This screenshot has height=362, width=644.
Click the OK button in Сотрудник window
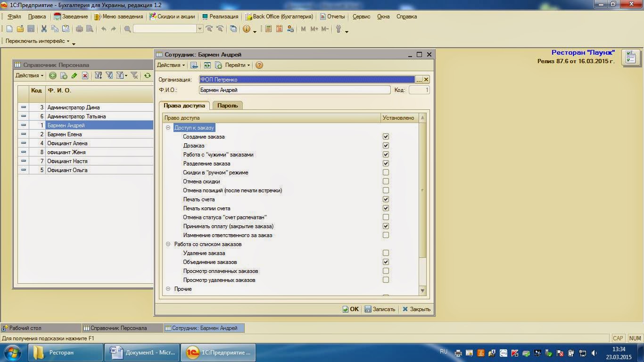tap(350, 309)
